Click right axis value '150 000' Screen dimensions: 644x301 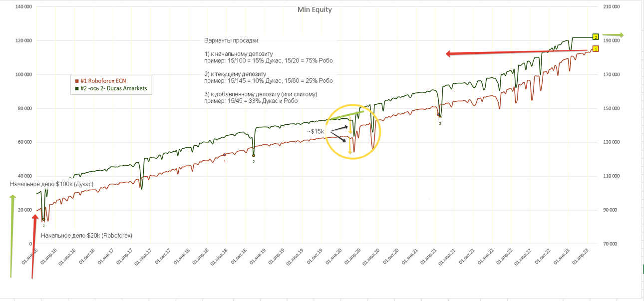(x=612, y=108)
